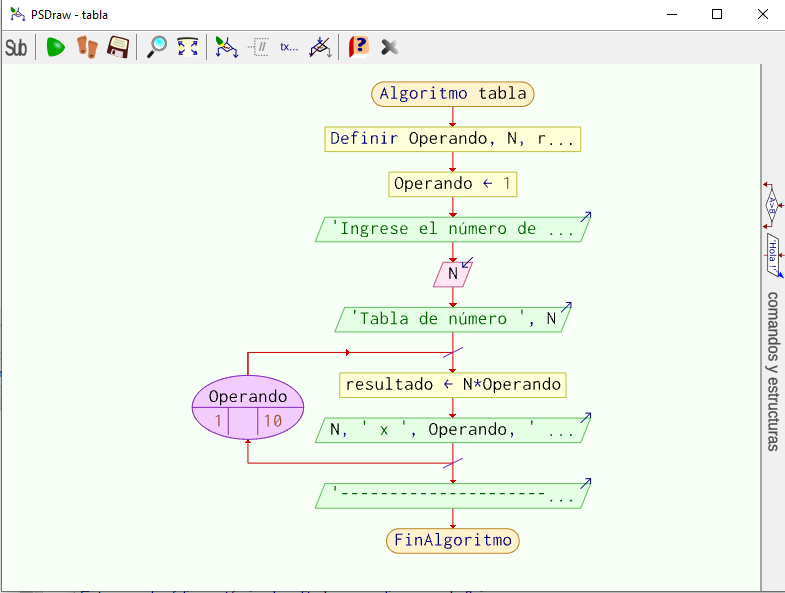Select the 'Definir Operando, N, r...' block
The width and height of the screenshot is (785, 593).
click(453, 139)
